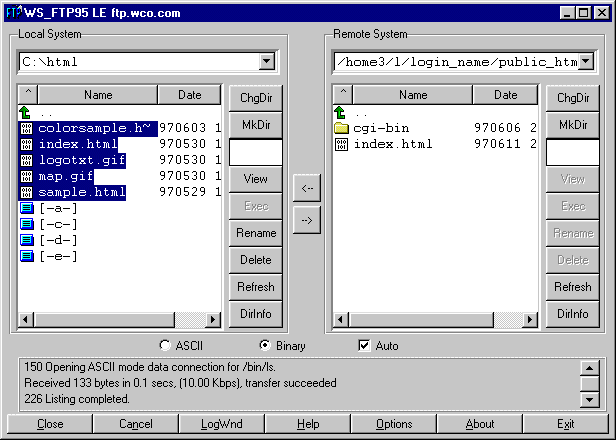Click the '226 Listing completed.' log line
The width and height of the screenshot is (616, 440).
(77, 399)
